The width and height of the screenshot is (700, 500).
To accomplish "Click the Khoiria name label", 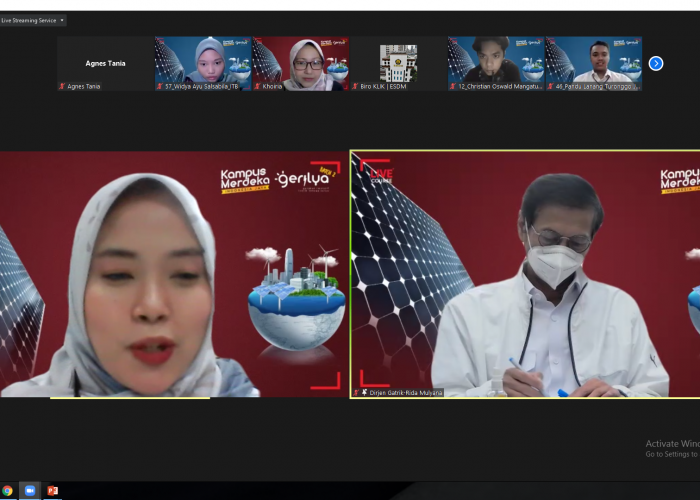I will pyautogui.click(x=272, y=86).
